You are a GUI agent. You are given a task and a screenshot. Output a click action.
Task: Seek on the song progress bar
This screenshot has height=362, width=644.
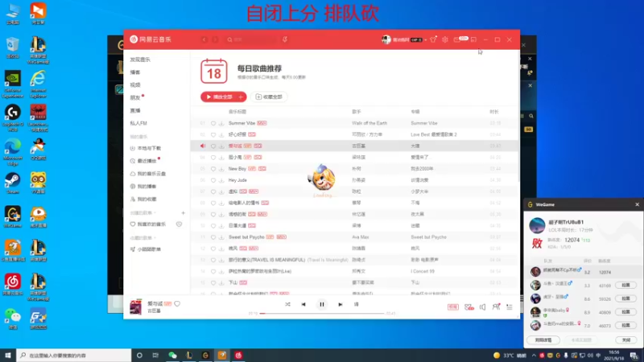(323, 313)
